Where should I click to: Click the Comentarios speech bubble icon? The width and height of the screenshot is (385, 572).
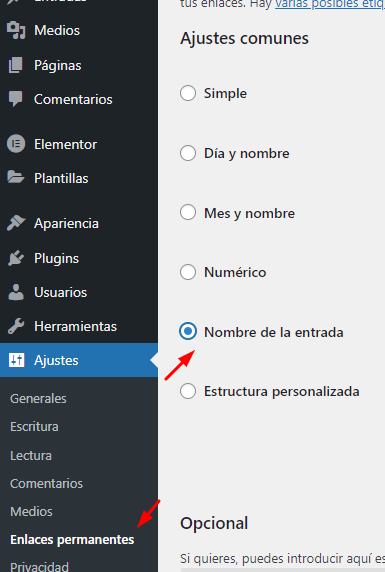(16, 99)
